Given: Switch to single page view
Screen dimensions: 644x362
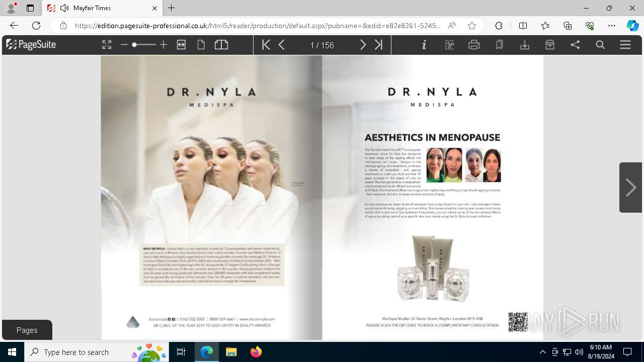Looking at the screenshot, I should point(201,45).
